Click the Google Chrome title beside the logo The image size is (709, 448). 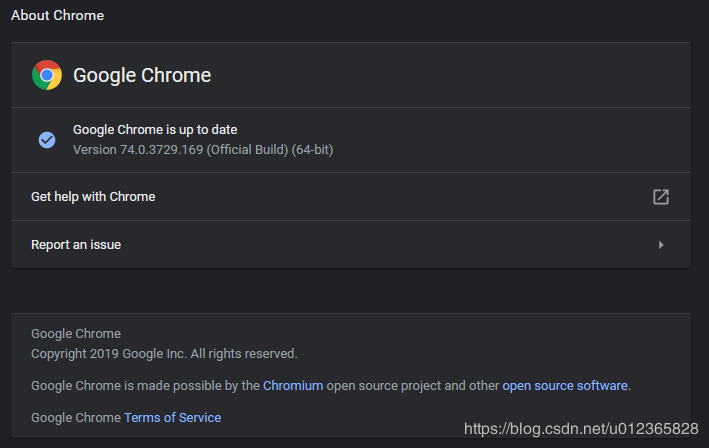142,75
